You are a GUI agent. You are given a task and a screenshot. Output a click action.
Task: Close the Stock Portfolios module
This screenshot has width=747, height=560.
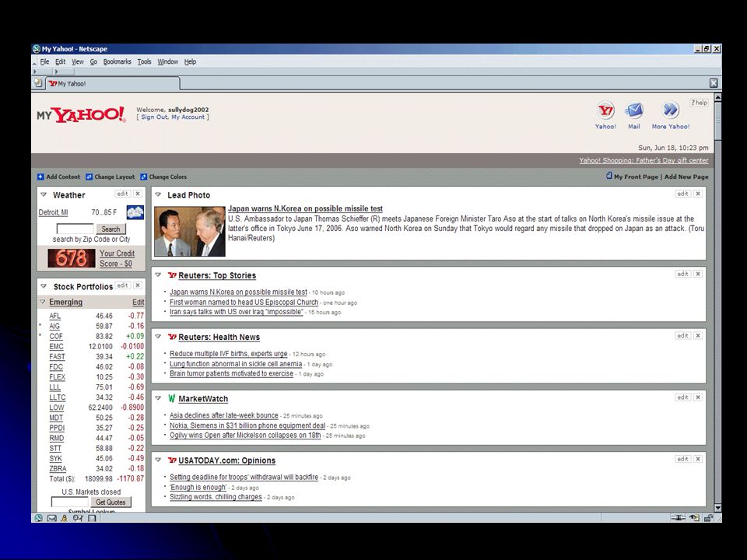(x=137, y=285)
